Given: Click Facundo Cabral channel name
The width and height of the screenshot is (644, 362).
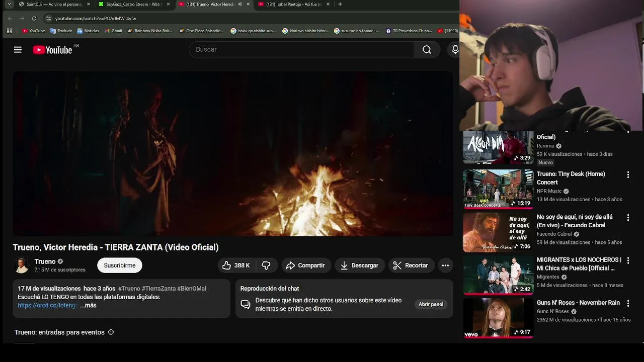Looking at the screenshot, I should click(x=554, y=234).
